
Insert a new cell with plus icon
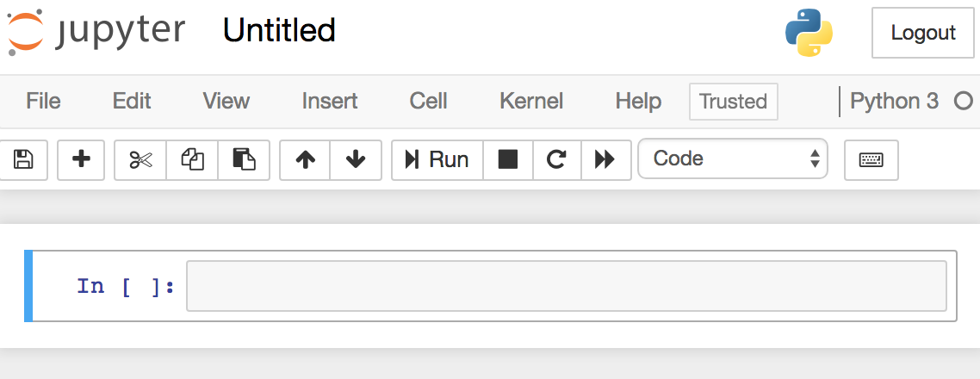(81, 159)
